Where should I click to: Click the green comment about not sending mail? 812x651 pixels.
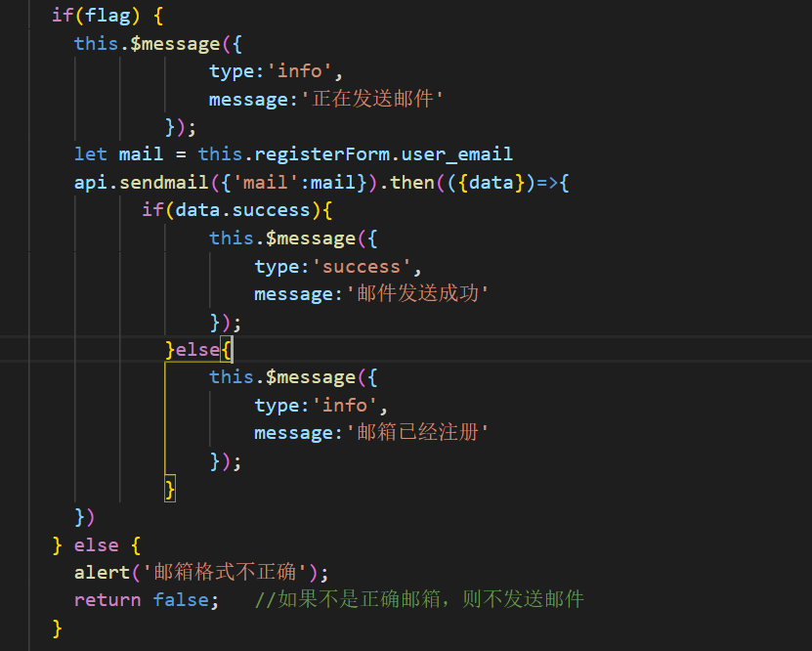pyautogui.click(x=418, y=599)
